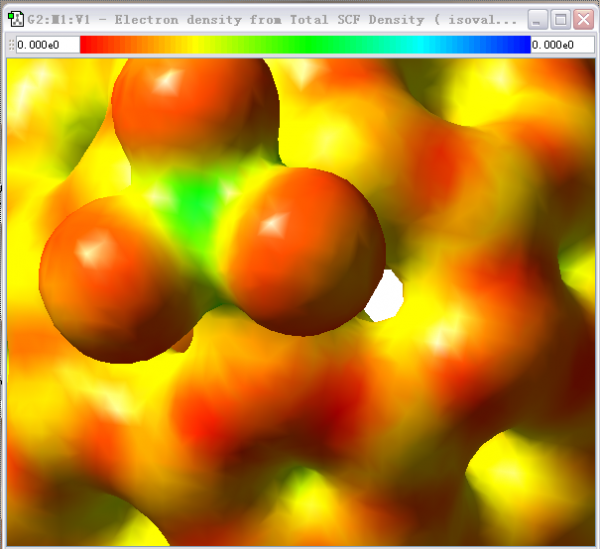Click the window title 'G2:M1:V1 - Electron density'
This screenshot has height=549, width=600.
click(x=134, y=20)
